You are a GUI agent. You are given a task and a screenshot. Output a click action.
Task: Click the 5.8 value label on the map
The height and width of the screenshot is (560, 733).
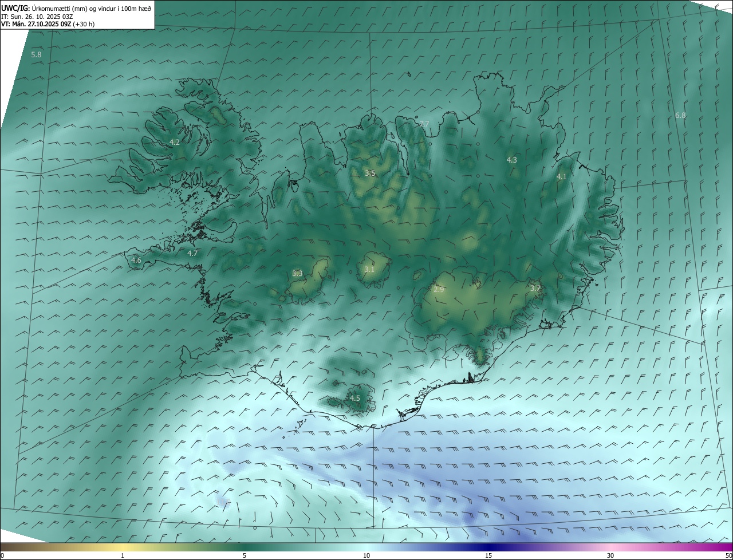(x=36, y=54)
